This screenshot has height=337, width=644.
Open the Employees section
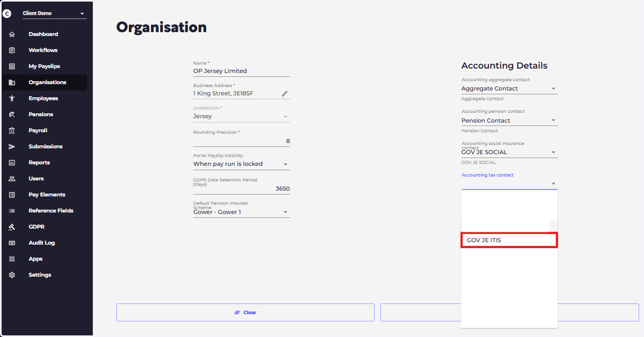click(43, 99)
